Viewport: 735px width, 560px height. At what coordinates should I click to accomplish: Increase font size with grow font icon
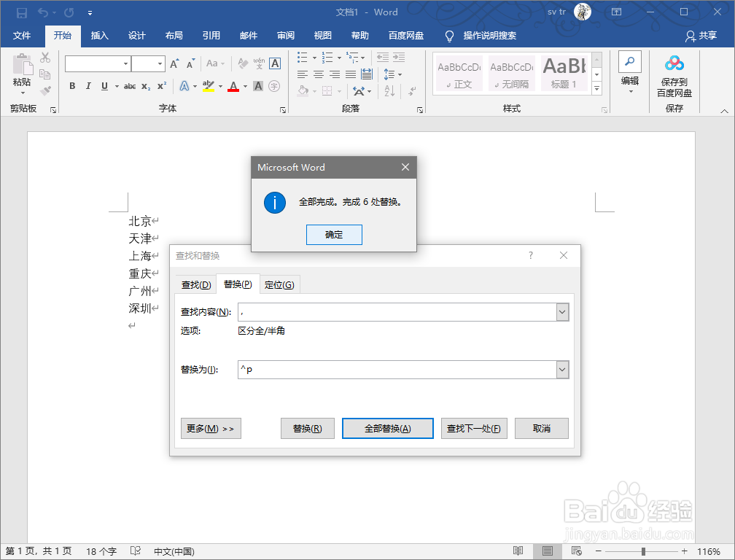[174, 63]
